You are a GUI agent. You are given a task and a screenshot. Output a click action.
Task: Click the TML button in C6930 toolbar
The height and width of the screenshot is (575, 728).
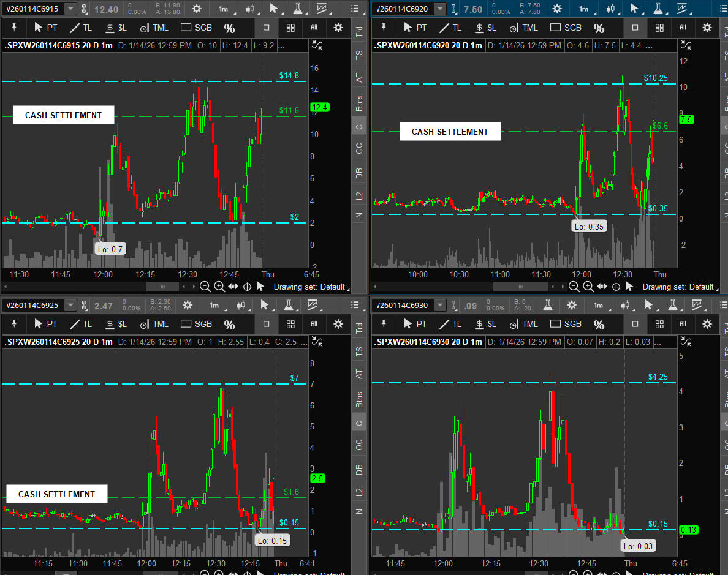[523, 324]
